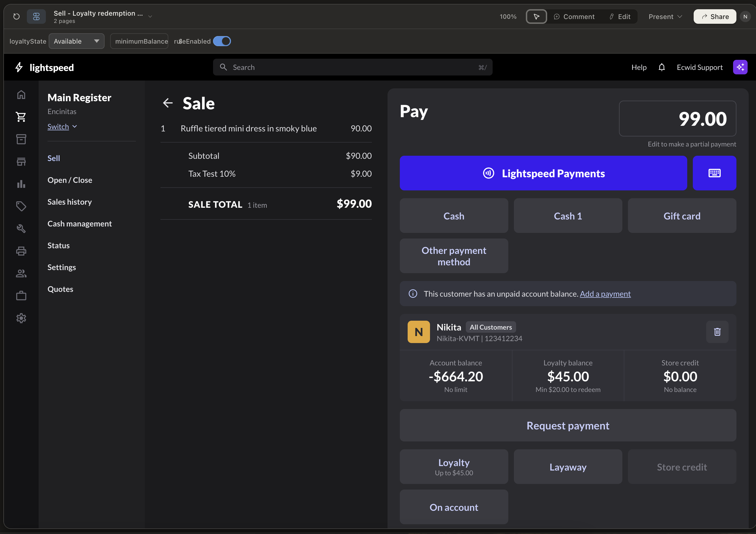
Task: Click the reload prototype icon
Action: coord(16,16)
